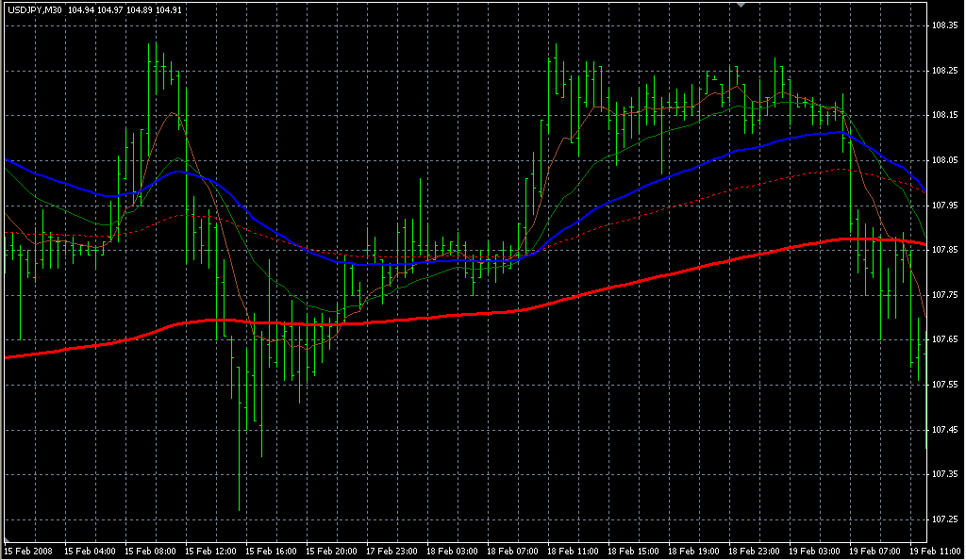Click the 107.45 price axis label
Viewport: 966px width, 560px height.
point(944,429)
